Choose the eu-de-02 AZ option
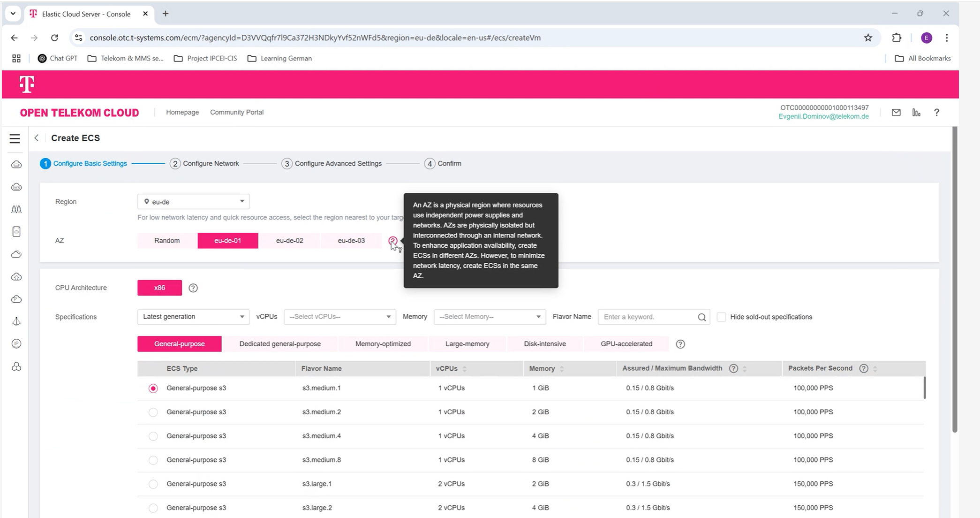 point(290,241)
